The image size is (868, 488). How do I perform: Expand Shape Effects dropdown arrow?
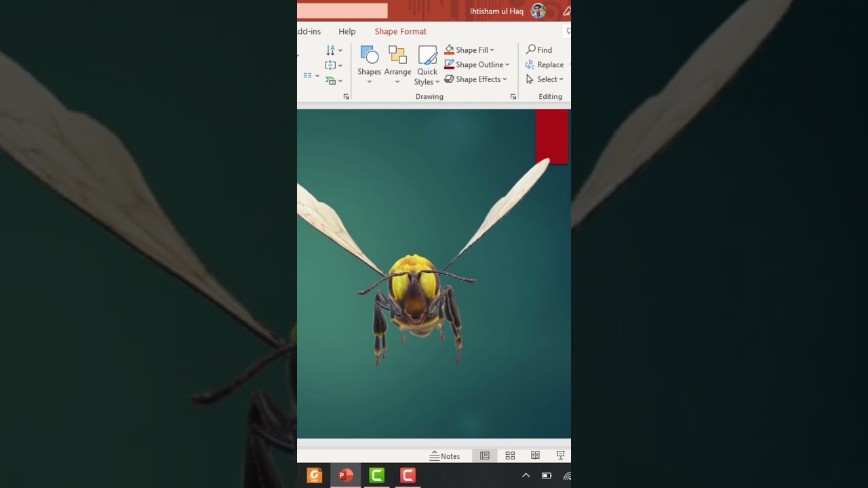(505, 80)
